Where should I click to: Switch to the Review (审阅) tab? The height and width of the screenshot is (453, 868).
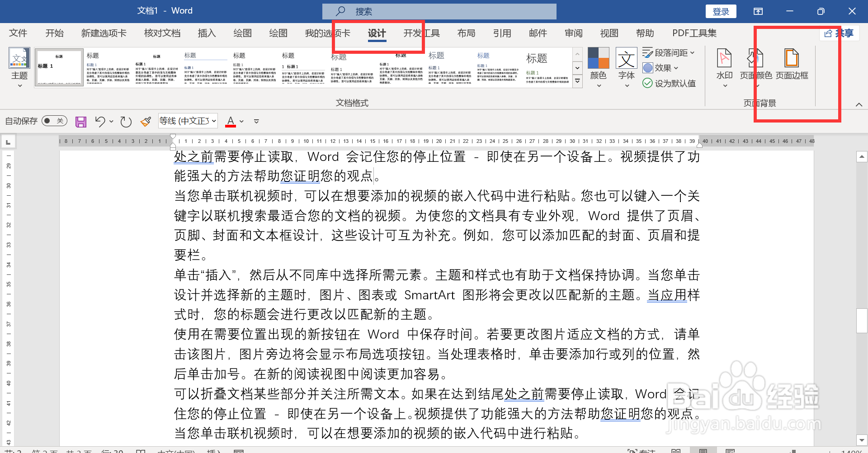click(x=573, y=33)
